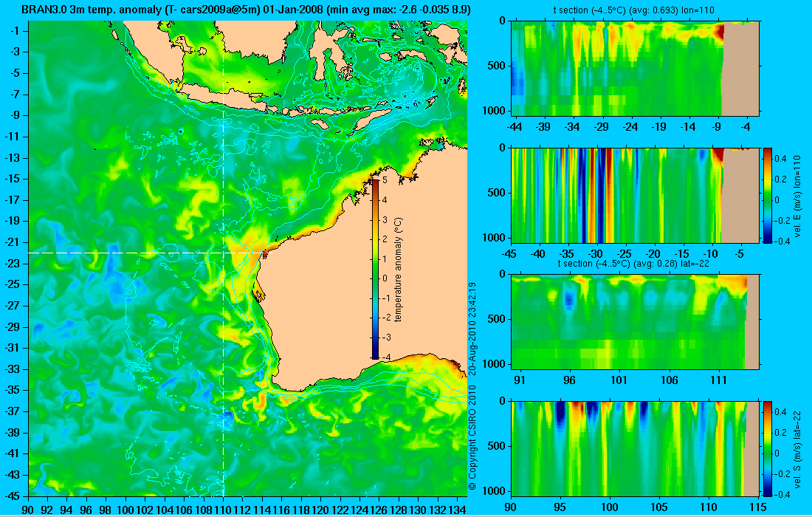
Task: Click '-44' on the top section's axis
Action: (515, 127)
